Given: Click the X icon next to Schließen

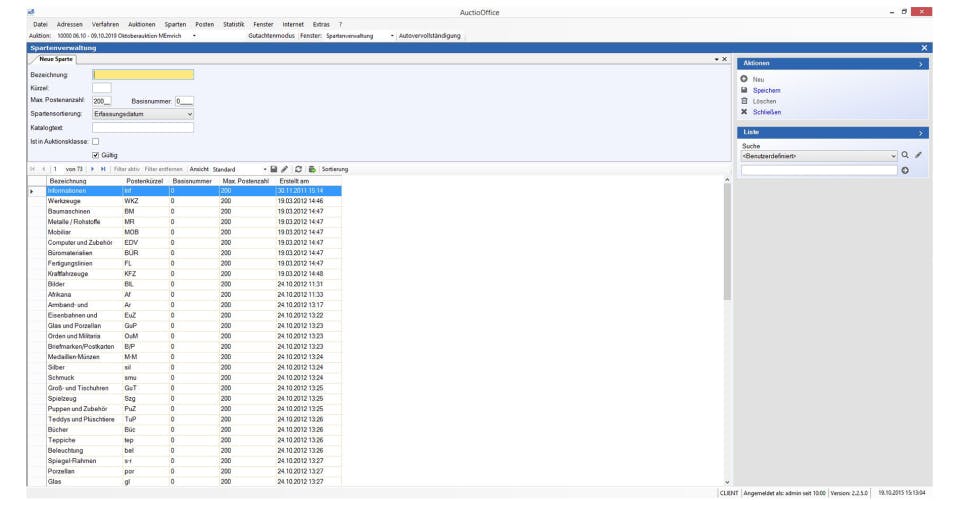Looking at the screenshot, I should (744, 112).
